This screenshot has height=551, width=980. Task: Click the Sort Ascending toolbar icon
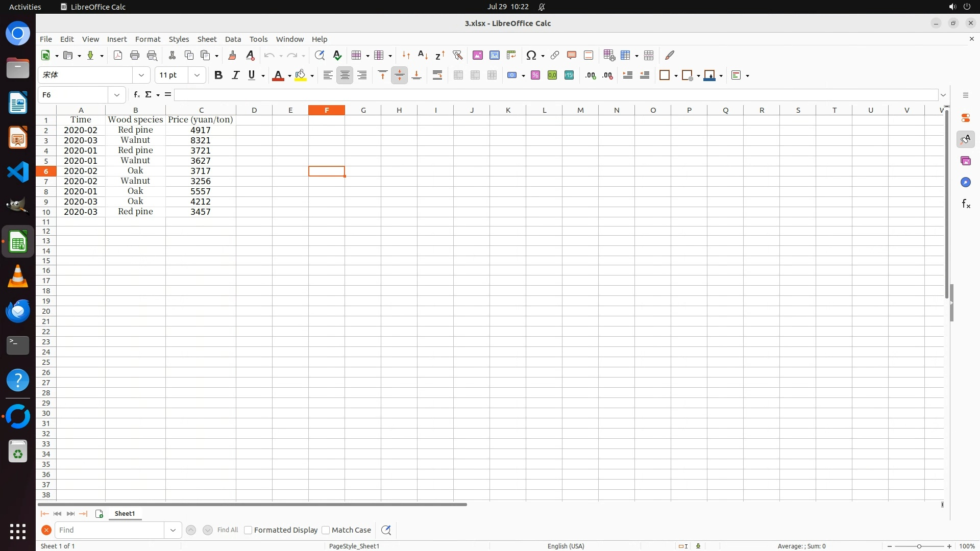[x=423, y=55]
